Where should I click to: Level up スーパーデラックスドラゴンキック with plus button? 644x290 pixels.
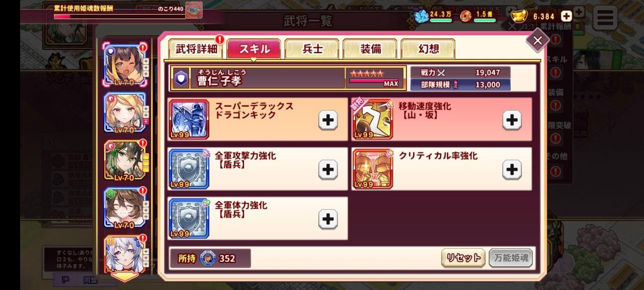[328, 120]
